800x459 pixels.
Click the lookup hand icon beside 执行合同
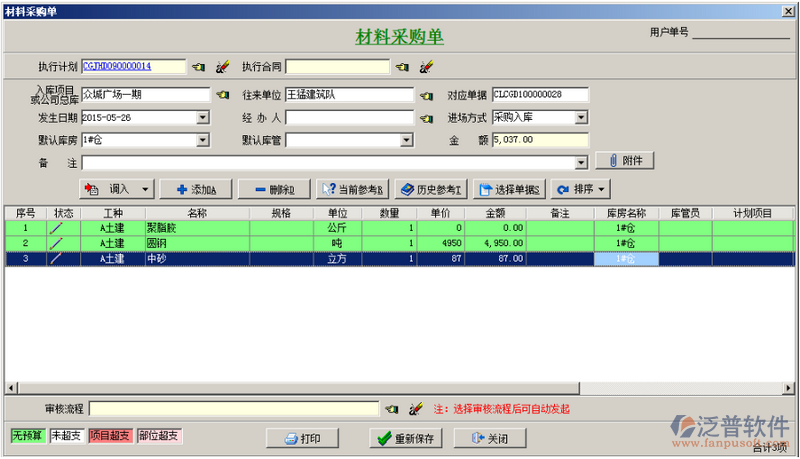point(402,67)
